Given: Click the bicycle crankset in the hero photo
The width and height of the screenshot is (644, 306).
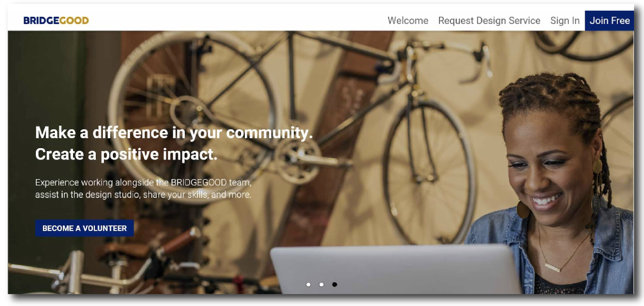Looking at the screenshot, I should tap(298, 161).
